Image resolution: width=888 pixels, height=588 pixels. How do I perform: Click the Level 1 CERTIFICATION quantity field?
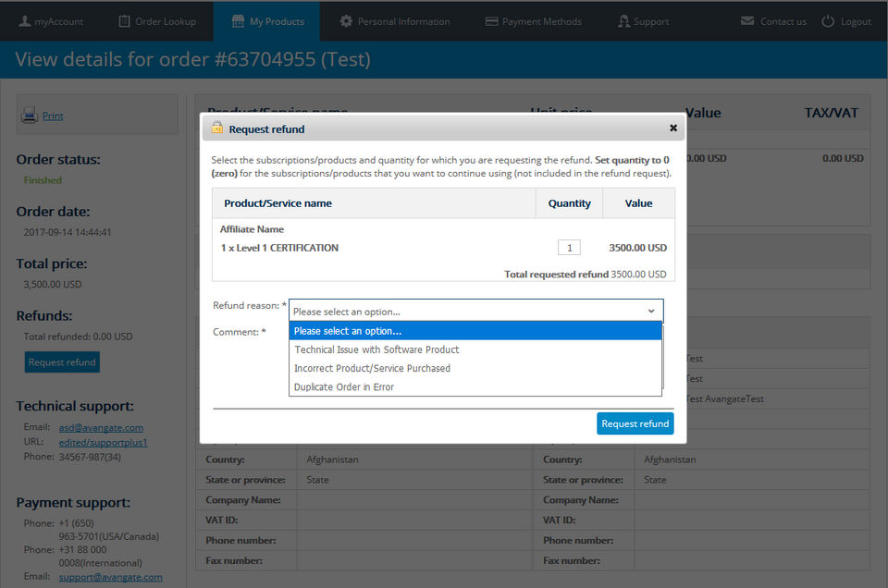[x=569, y=248]
